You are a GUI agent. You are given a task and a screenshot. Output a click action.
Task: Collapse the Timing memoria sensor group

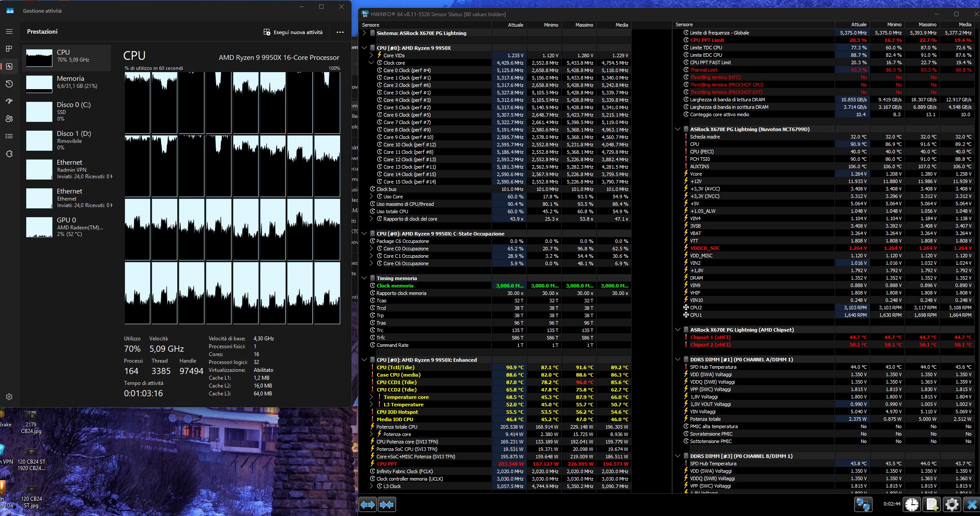click(x=364, y=278)
